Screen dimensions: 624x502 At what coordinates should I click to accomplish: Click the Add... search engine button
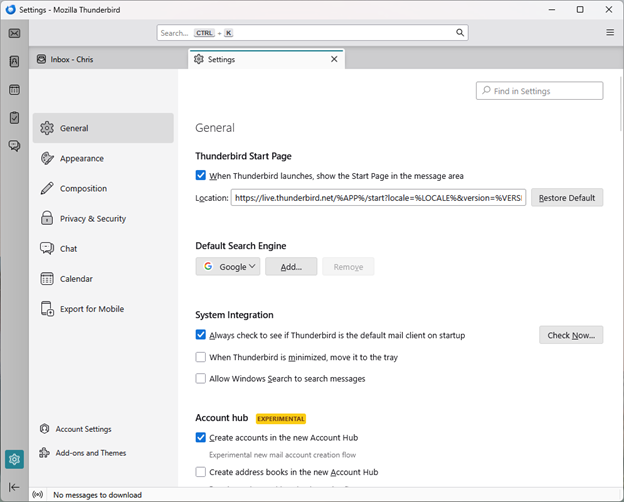(291, 266)
